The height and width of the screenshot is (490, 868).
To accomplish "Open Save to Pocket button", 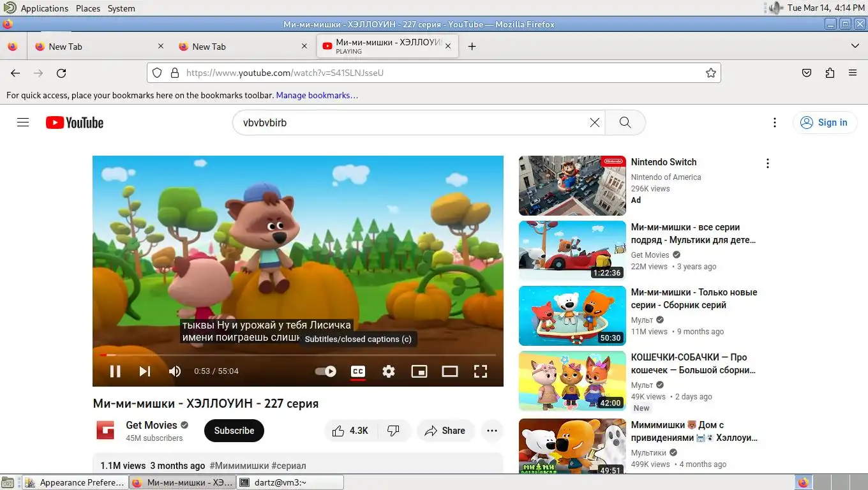I will click(x=807, y=73).
